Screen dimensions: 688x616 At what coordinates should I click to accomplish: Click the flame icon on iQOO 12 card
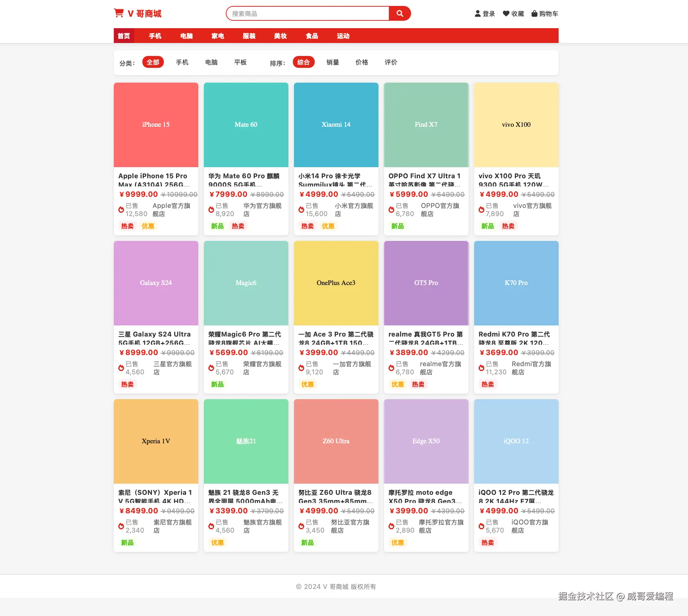tap(482, 526)
